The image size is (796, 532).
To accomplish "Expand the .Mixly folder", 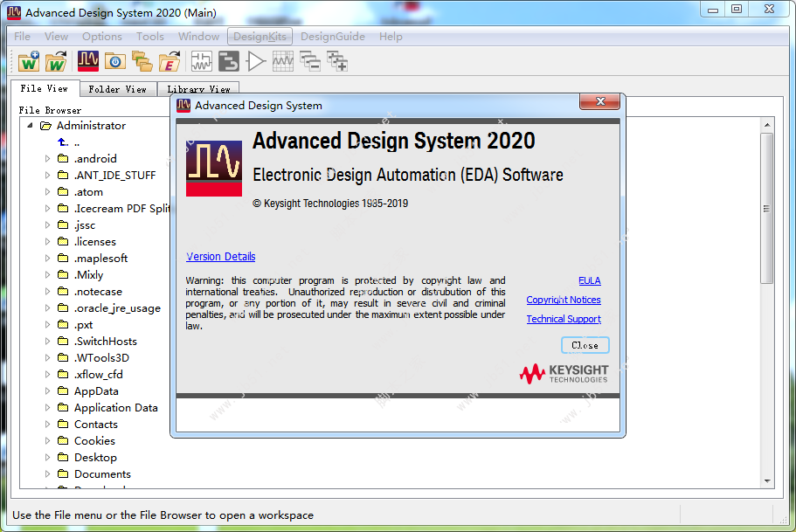I will pos(47,274).
